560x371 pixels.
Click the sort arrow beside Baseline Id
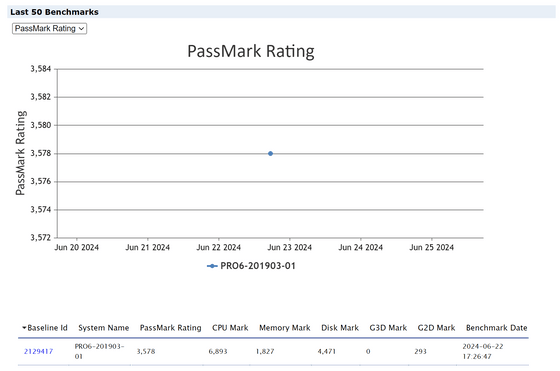coord(24,327)
